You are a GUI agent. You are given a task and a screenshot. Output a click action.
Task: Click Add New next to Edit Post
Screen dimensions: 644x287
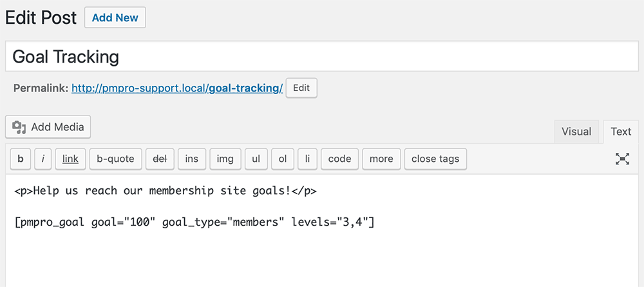(115, 17)
